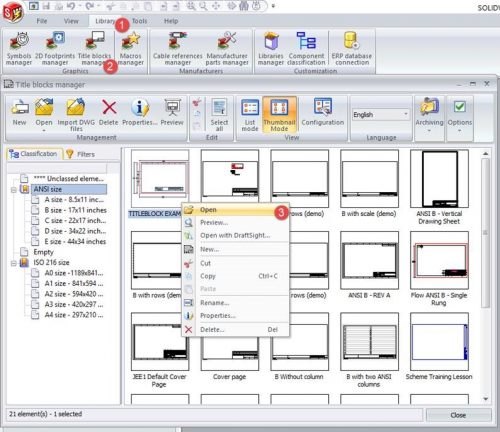Viewport: 500px width, 432px height.
Task: Toggle Thumbnail Mode view
Action: coord(279,114)
